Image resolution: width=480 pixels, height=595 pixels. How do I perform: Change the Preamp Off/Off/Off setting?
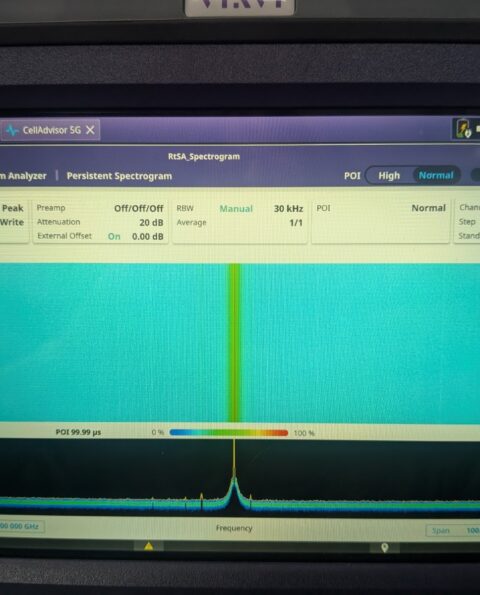tap(138, 208)
